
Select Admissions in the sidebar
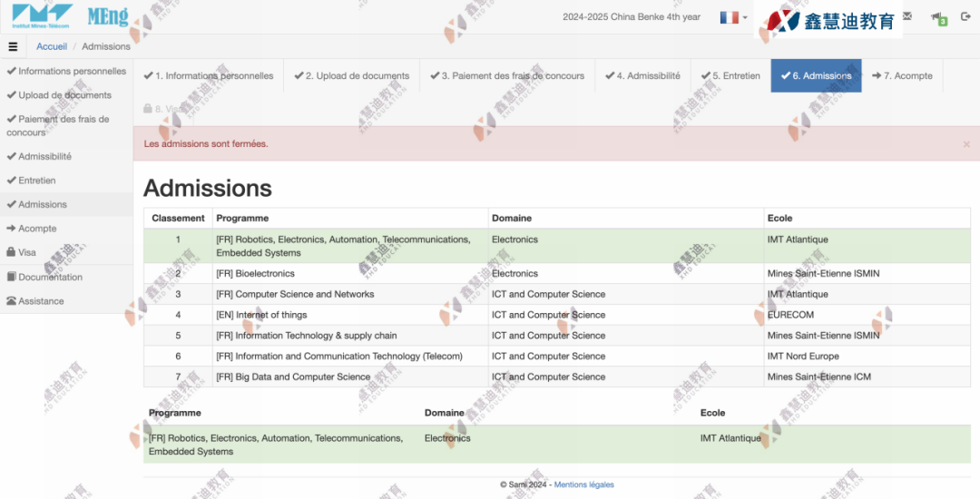tap(66, 204)
